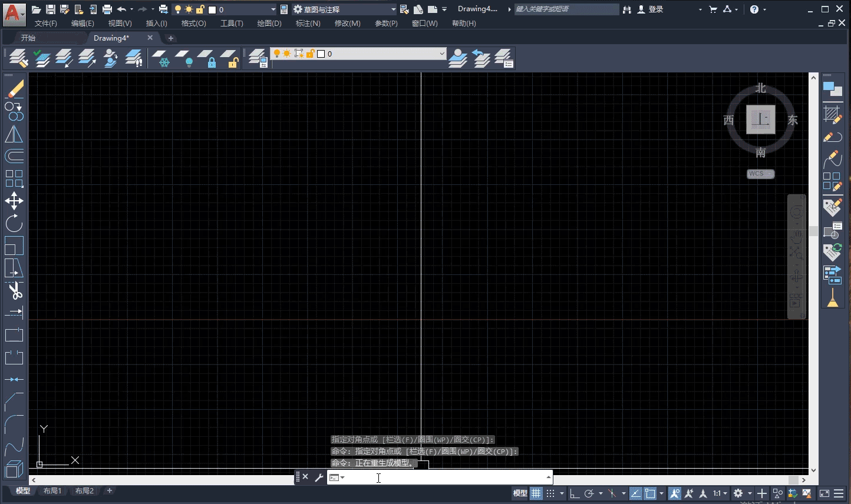Click the Edit Spline icon
The height and width of the screenshot is (504, 851).
point(832,159)
